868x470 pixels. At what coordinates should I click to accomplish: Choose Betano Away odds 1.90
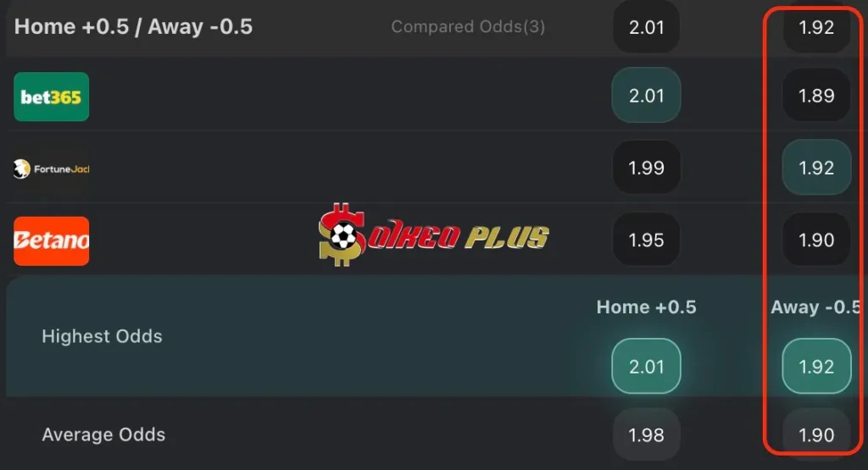tap(816, 240)
